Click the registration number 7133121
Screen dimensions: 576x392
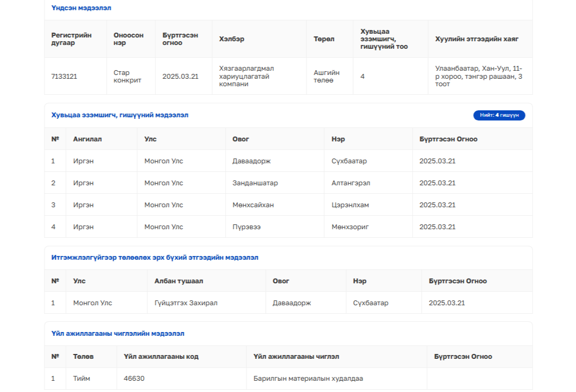(64, 77)
